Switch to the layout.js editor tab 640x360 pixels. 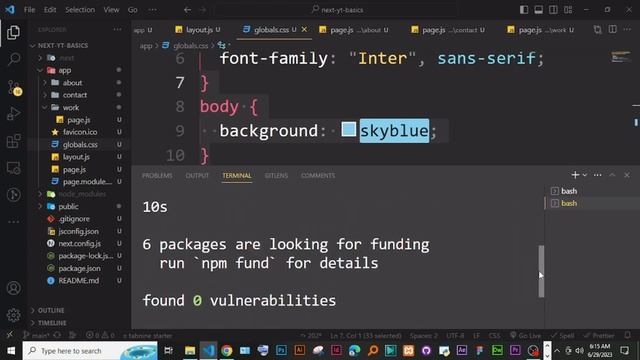coord(199,29)
